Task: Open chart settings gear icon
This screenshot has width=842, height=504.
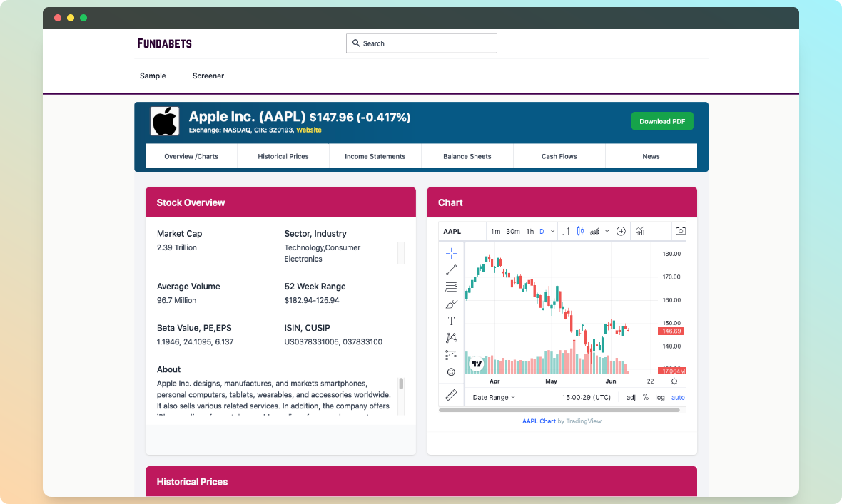Action: click(x=674, y=381)
